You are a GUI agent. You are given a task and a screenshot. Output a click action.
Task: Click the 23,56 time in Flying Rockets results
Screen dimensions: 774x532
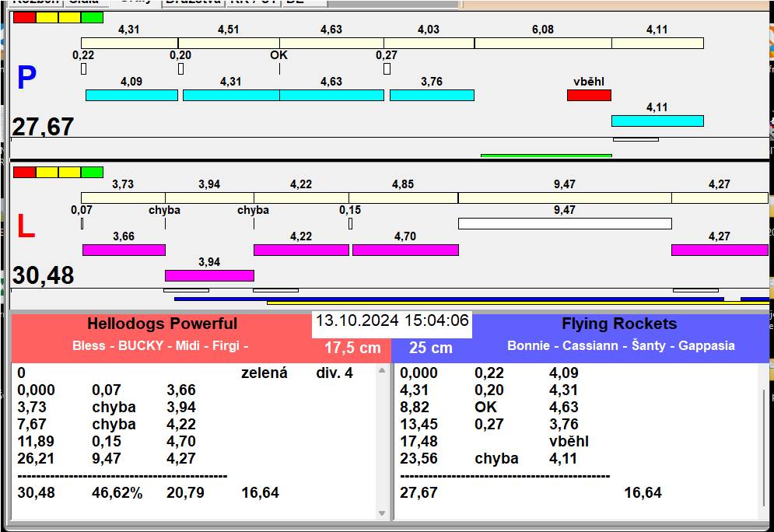(x=419, y=458)
